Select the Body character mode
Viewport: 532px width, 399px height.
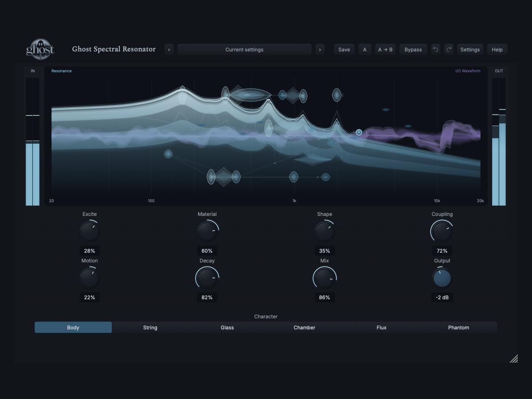73,328
